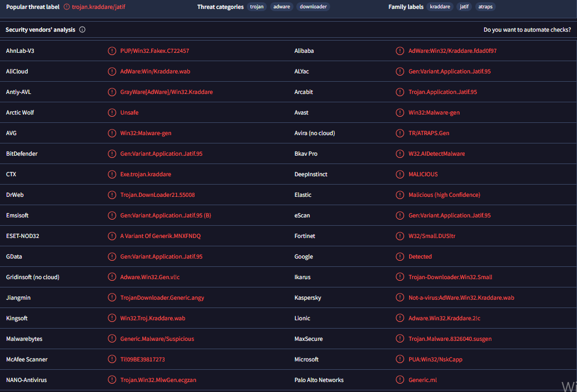Viewport: 577px width, 392px height.
Task: Click Antiy-AVL detection alert icon
Action: [112, 92]
